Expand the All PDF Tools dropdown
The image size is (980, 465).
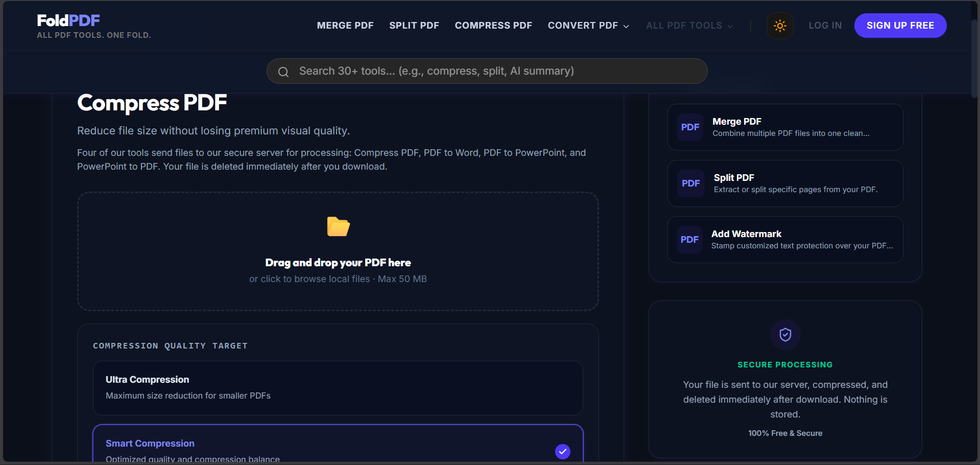tap(689, 26)
